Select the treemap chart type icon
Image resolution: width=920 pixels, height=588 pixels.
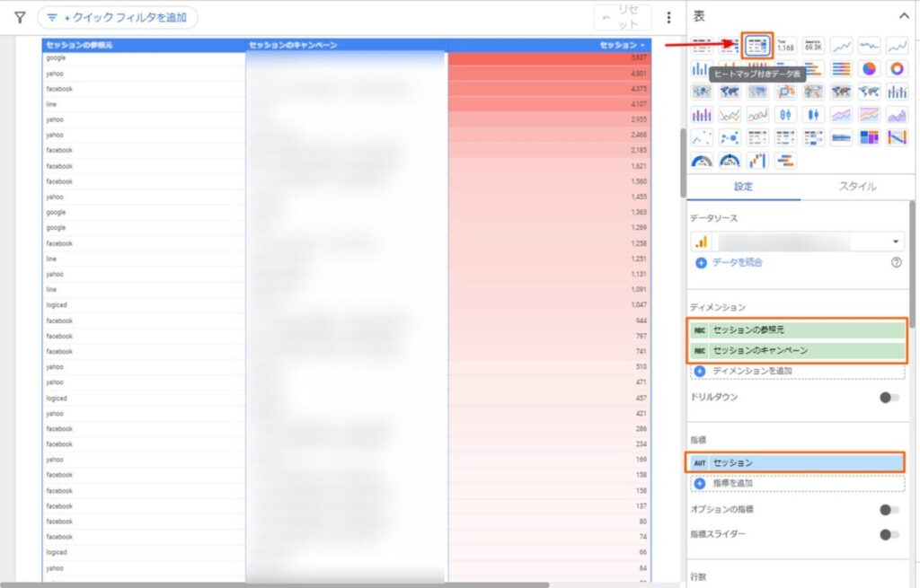869,137
